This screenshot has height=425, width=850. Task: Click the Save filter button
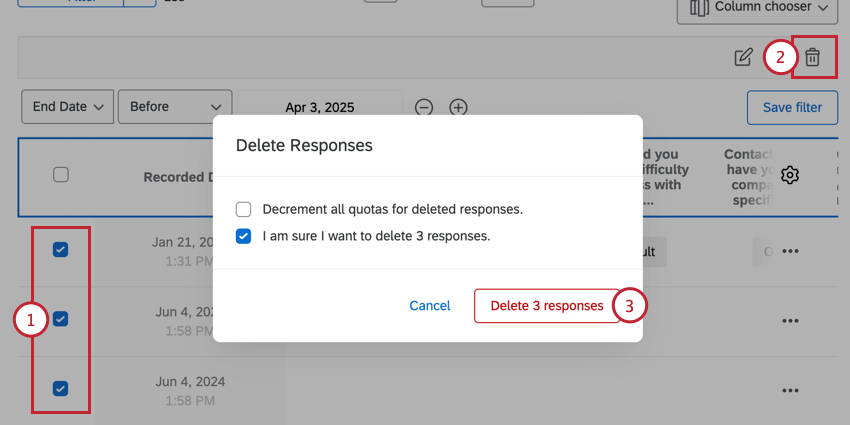point(792,108)
